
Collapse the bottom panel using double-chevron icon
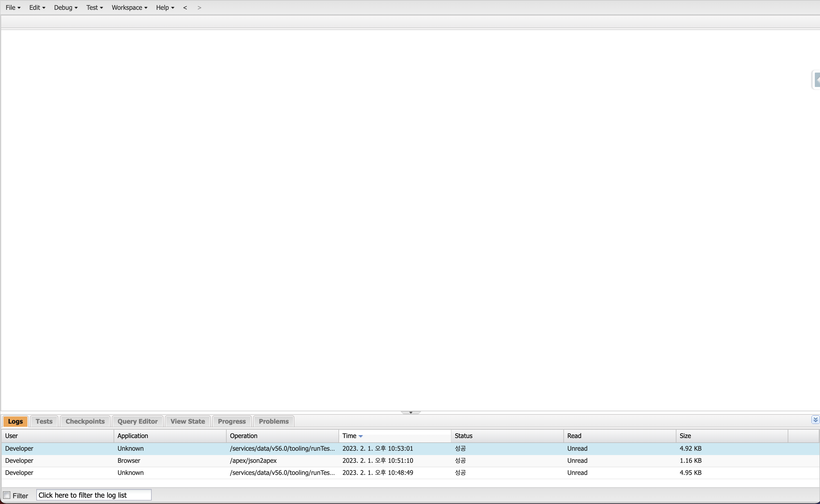(815, 420)
